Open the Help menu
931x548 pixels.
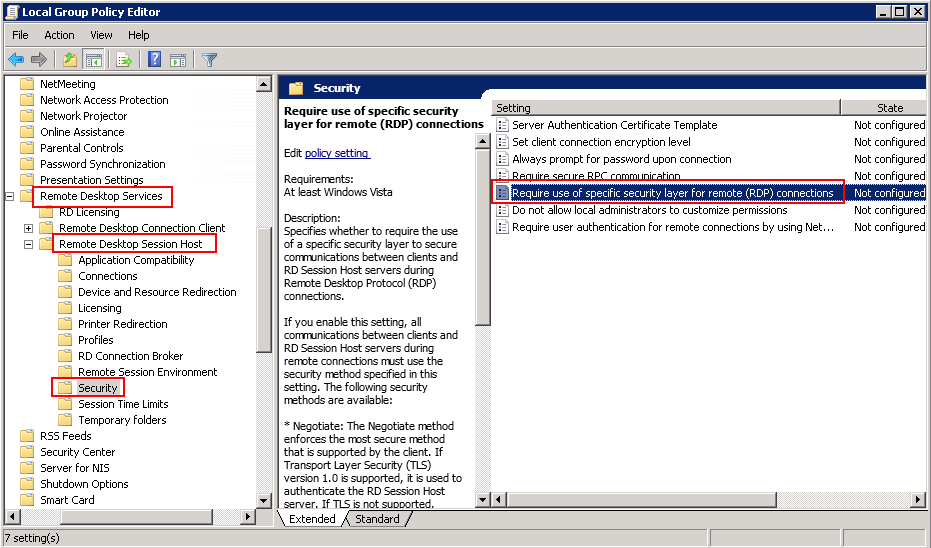pyautogui.click(x=138, y=35)
